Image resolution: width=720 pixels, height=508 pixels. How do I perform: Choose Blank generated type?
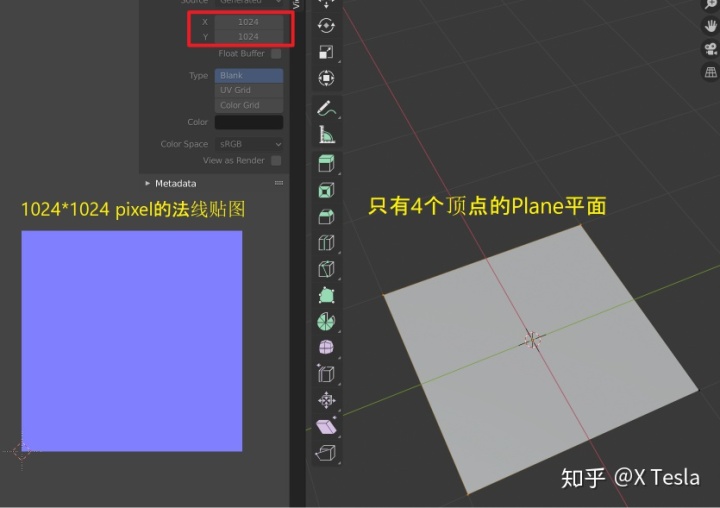coord(249,75)
